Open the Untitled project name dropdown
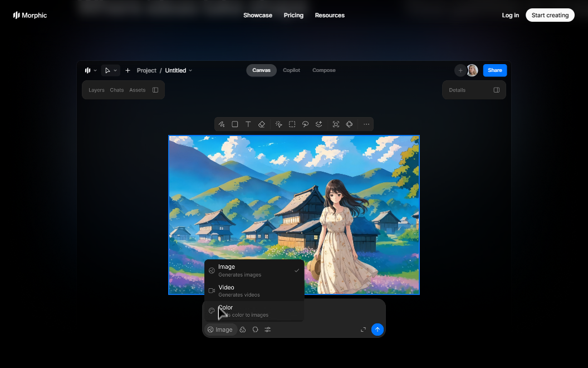 coord(178,70)
